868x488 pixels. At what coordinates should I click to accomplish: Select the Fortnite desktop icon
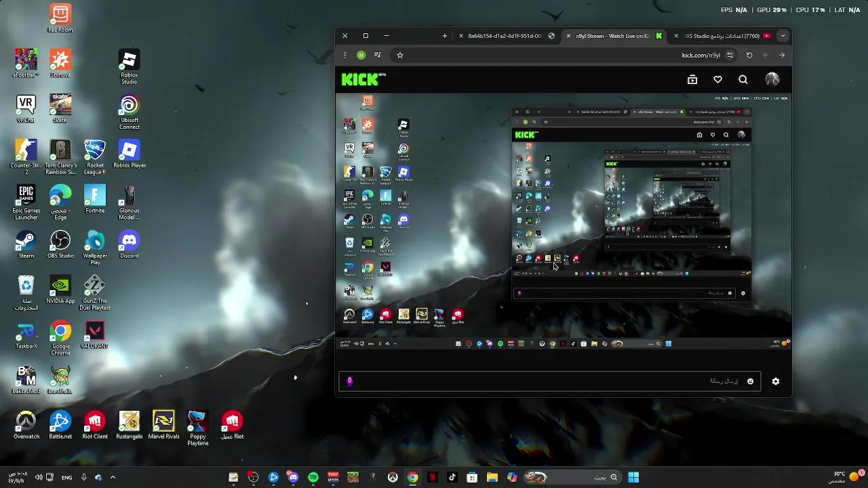click(x=95, y=199)
